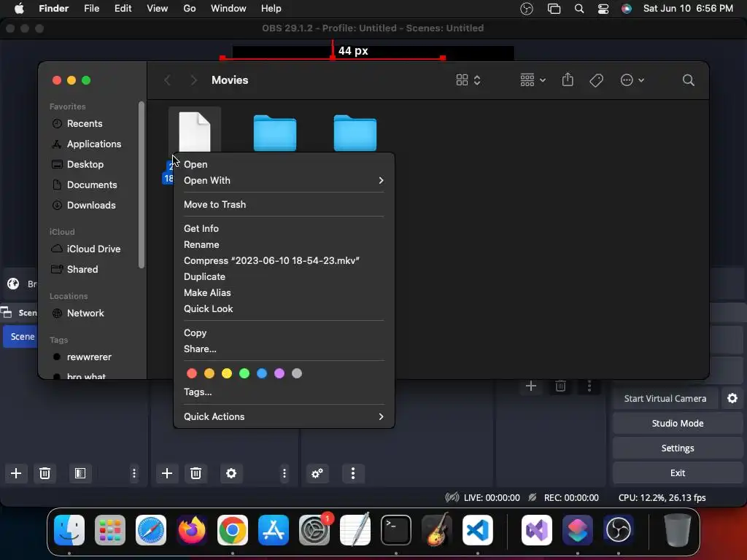Expand the Open With submenu
The image size is (747, 560).
[284, 181]
